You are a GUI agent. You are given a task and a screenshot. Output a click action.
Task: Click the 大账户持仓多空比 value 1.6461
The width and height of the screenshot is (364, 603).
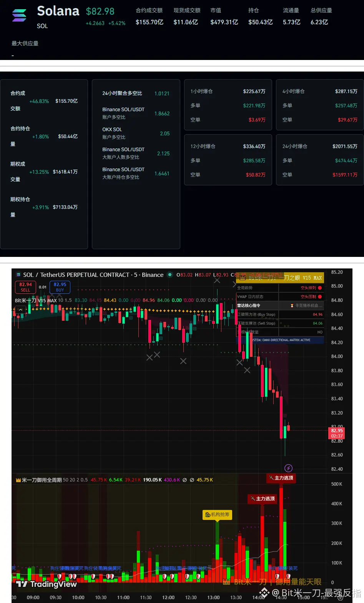click(x=162, y=173)
